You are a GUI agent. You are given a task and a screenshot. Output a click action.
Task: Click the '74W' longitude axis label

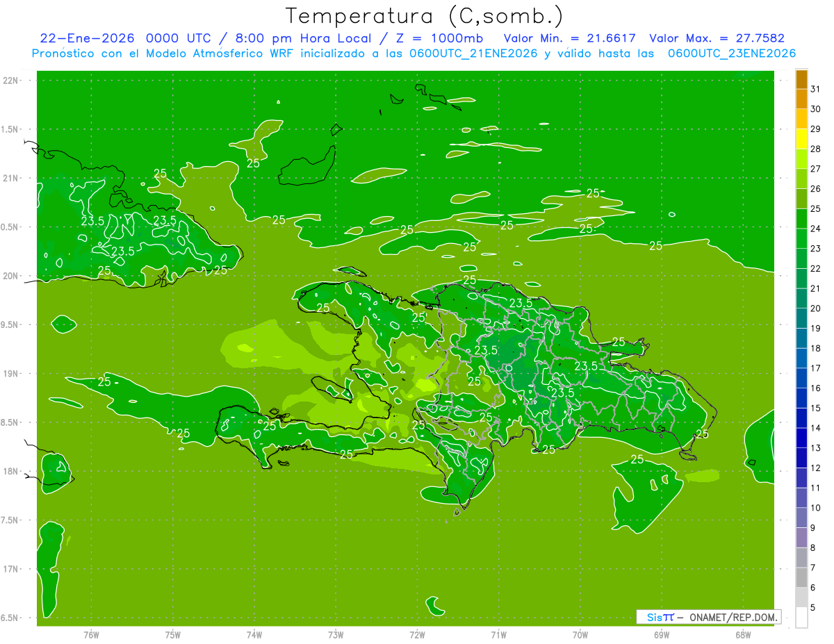[254, 634]
